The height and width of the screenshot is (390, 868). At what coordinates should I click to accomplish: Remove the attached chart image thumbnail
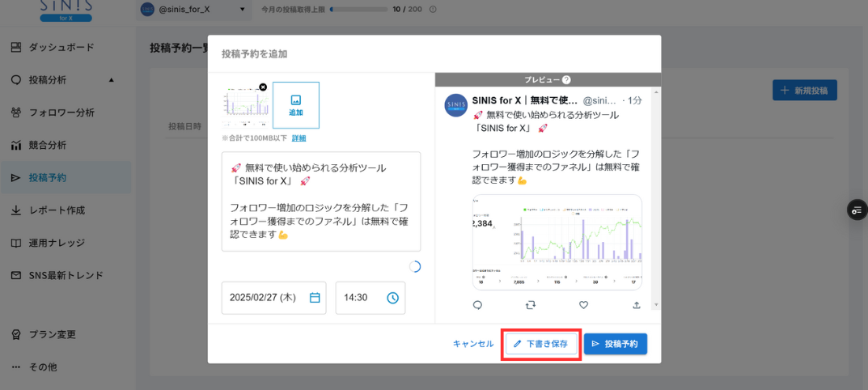point(263,87)
